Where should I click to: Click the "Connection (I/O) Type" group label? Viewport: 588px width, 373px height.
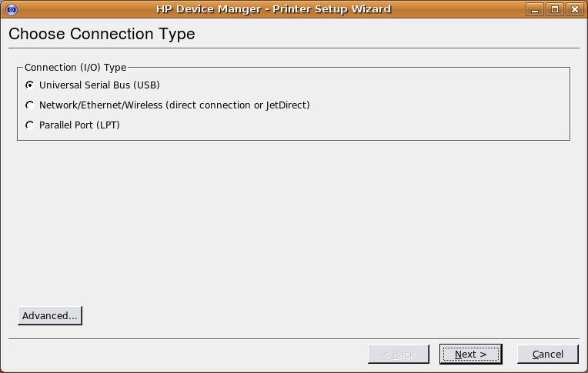[x=75, y=68]
